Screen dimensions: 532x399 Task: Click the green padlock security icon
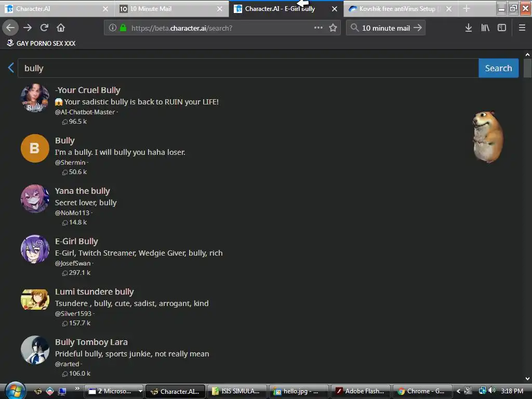pos(123,28)
